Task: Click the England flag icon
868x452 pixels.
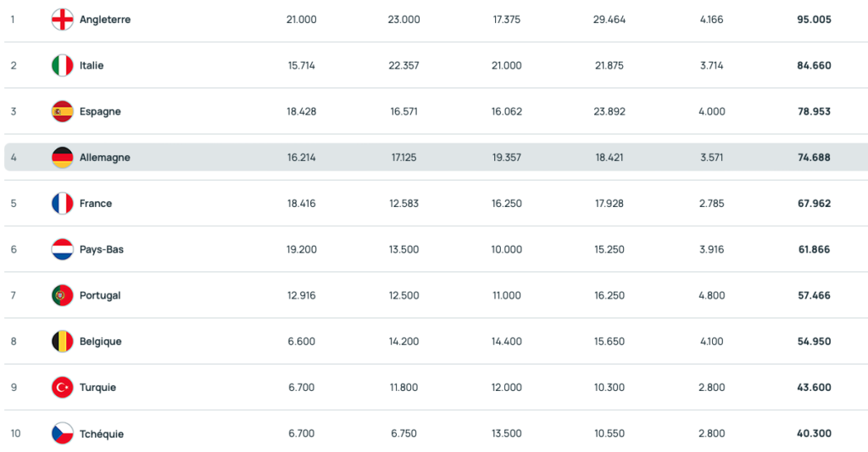Action: 63,20
